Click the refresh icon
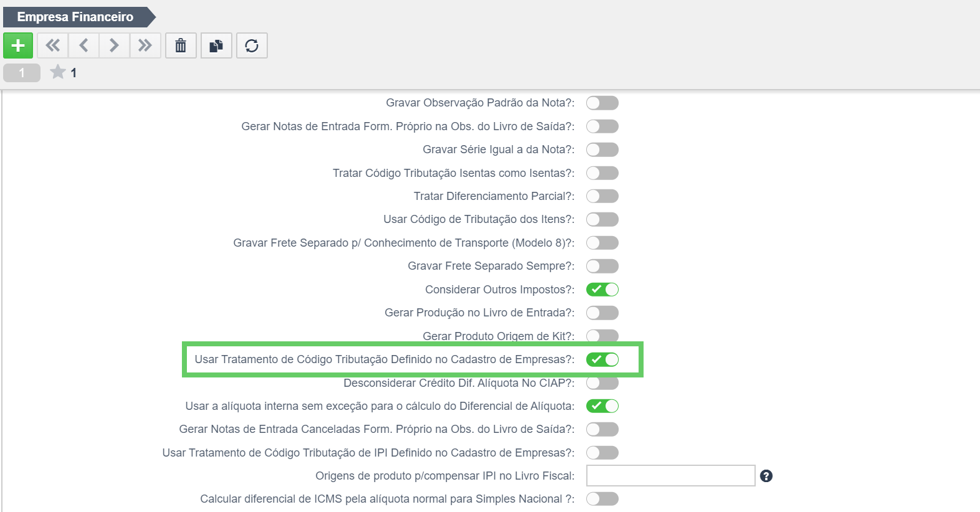980x512 pixels. coord(252,45)
